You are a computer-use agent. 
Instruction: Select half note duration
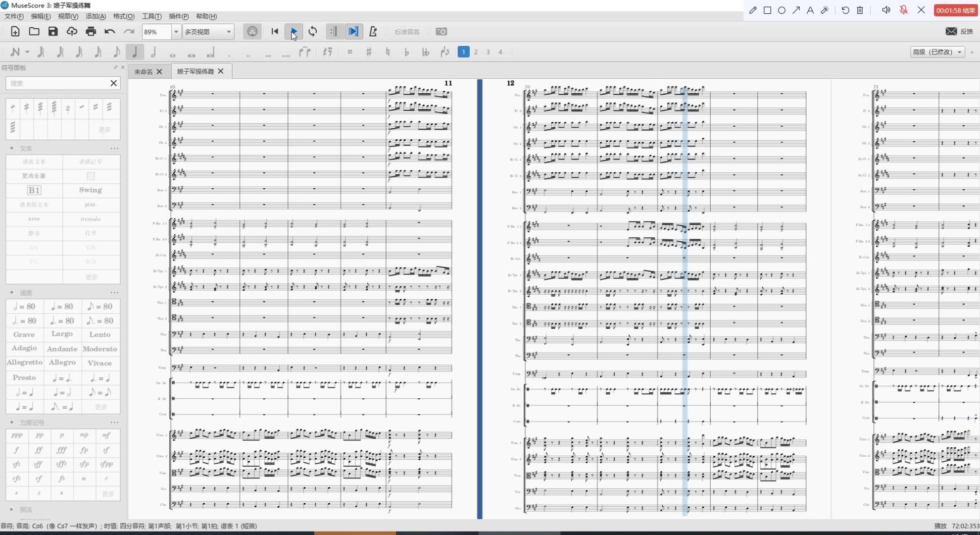tap(153, 52)
